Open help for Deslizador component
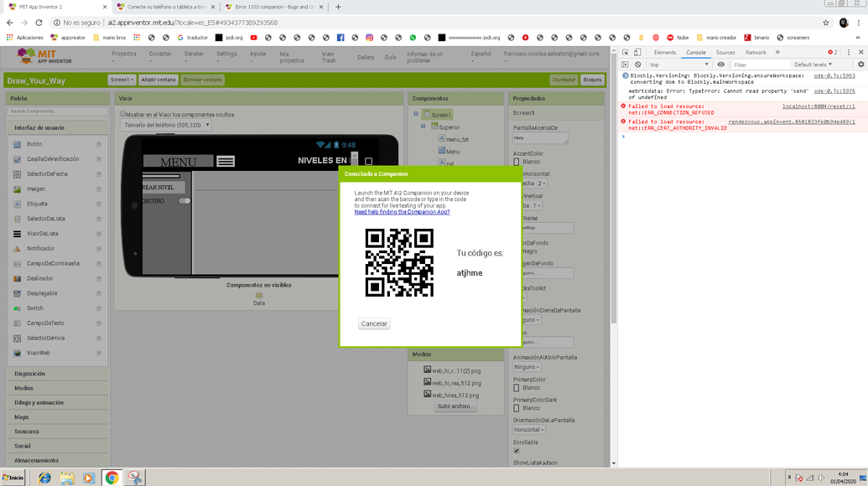Image resolution: width=868 pixels, height=486 pixels. 98,279
